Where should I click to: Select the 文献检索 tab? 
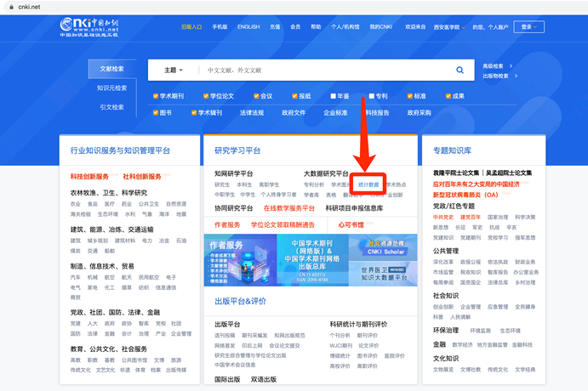click(111, 69)
